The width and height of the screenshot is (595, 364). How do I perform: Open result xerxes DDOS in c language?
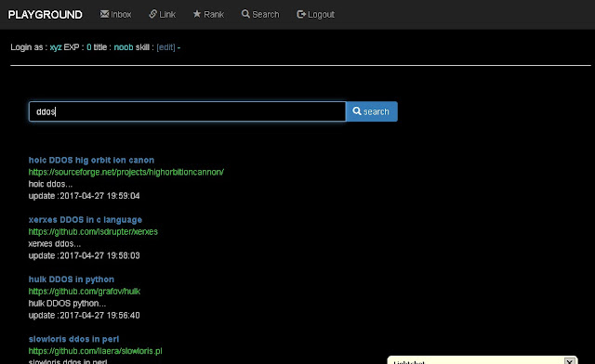tap(86, 220)
